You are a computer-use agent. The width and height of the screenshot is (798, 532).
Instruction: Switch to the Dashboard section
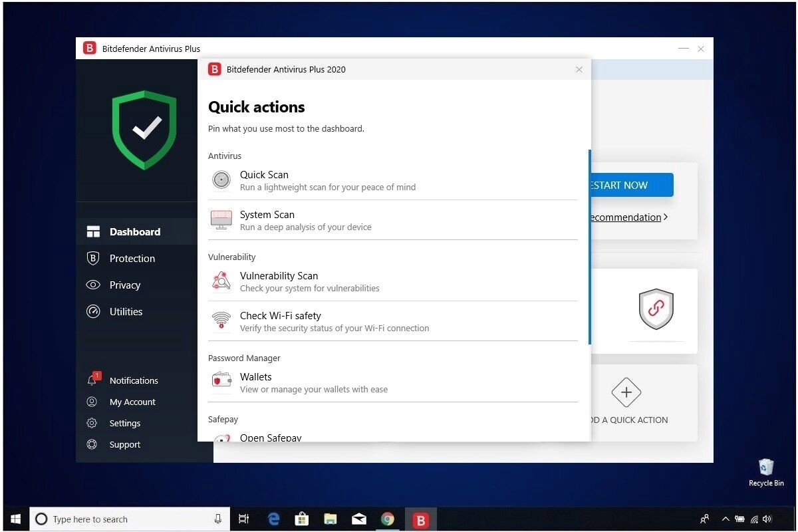(x=135, y=231)
